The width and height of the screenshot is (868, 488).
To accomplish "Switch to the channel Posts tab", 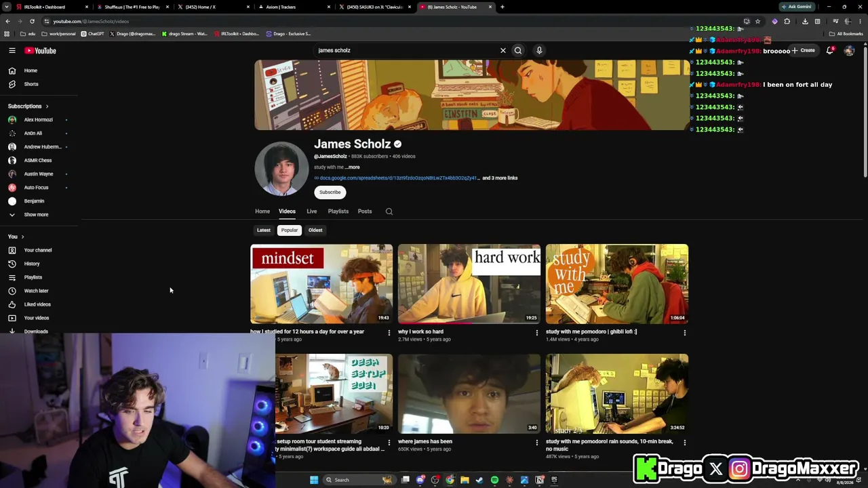I will click(x=365, y=211).
